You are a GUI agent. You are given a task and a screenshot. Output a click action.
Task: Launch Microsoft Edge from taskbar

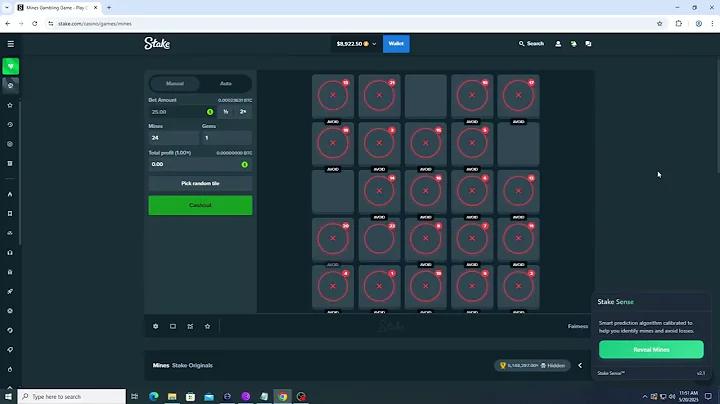(154, 396)
